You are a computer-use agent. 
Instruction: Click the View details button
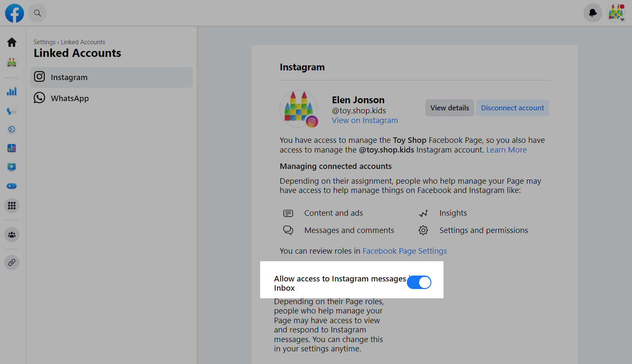[x=449, y=108]
